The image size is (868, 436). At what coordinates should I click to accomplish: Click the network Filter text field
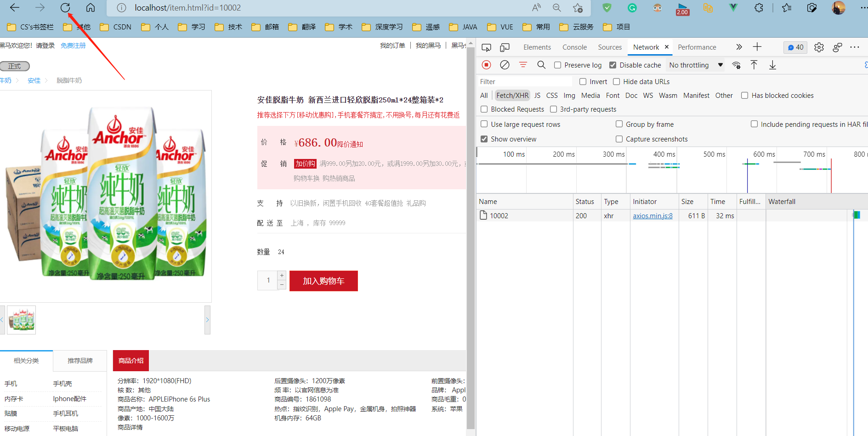click(x=525, y=82)
